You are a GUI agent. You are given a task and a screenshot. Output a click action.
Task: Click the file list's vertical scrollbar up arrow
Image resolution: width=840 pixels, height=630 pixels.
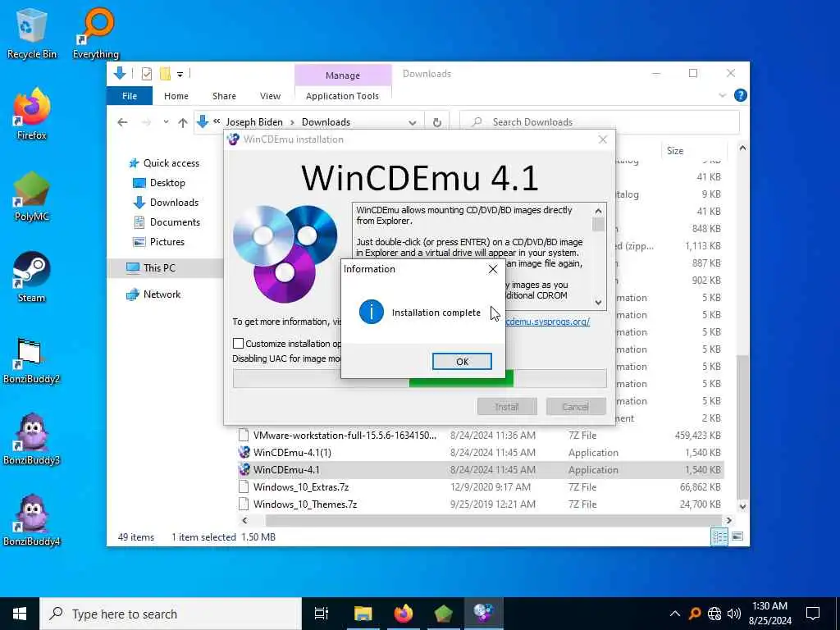742,148
